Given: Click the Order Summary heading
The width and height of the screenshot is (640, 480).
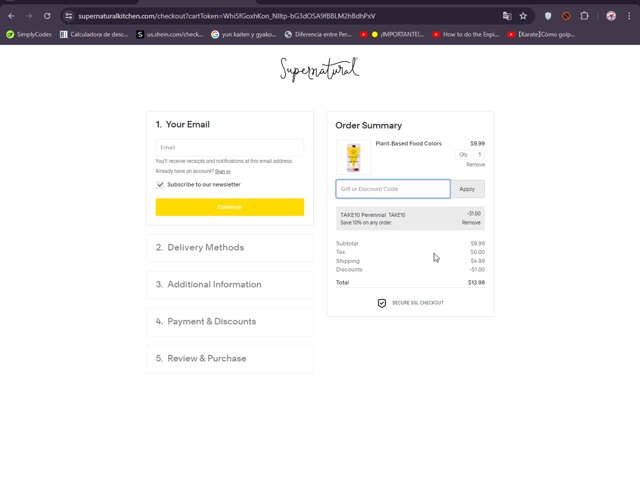Looking at the screenshot, I should 369,125.
